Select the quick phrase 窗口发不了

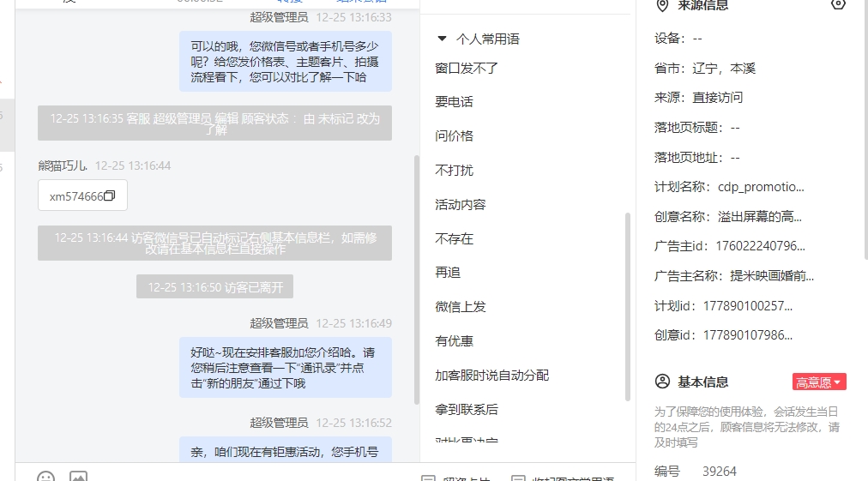(x=466, y=68)
